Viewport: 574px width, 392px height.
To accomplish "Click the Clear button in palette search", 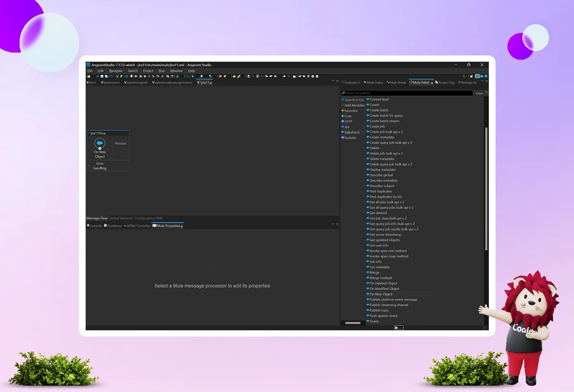I will [x=479, y=93].
